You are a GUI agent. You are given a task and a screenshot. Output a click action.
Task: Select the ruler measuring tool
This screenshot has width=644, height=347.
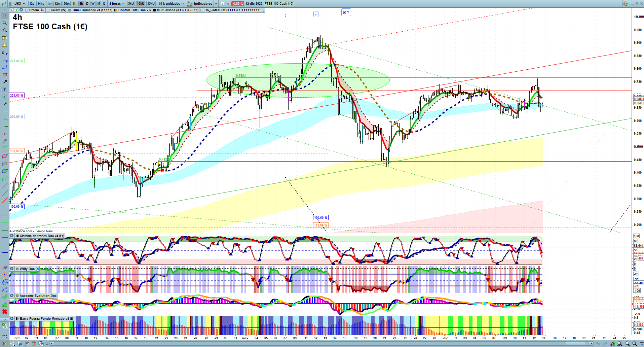(5, 141)
